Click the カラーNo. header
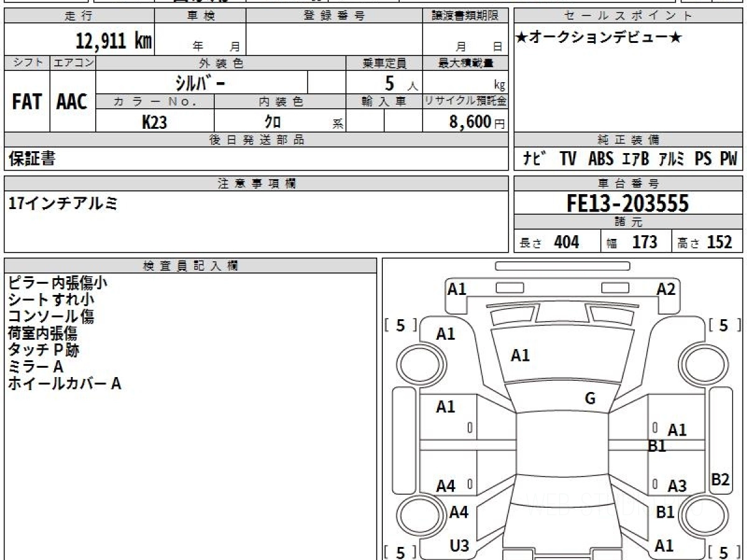Image resolution: width=747 pixels, height=560 pixels. (155, 102)
